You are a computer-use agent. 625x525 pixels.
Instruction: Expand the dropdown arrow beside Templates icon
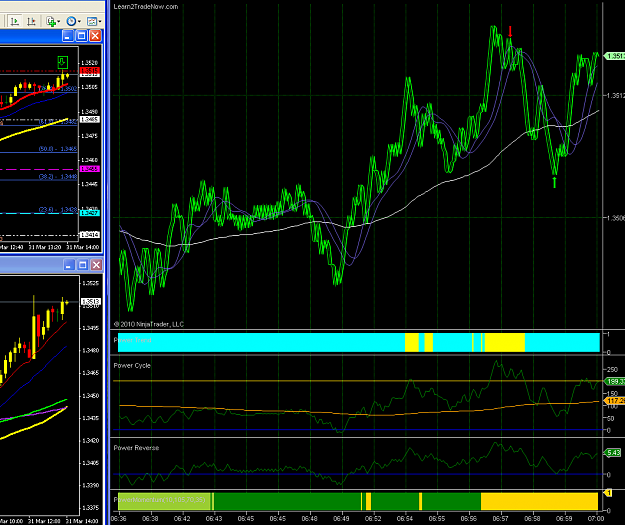pyautogui.click(x=100, y=22)
